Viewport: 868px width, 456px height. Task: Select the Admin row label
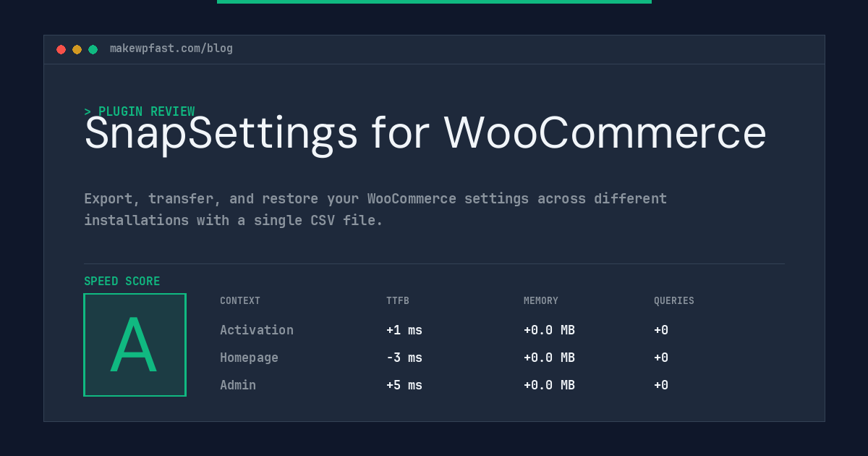[x=238, y=385]
